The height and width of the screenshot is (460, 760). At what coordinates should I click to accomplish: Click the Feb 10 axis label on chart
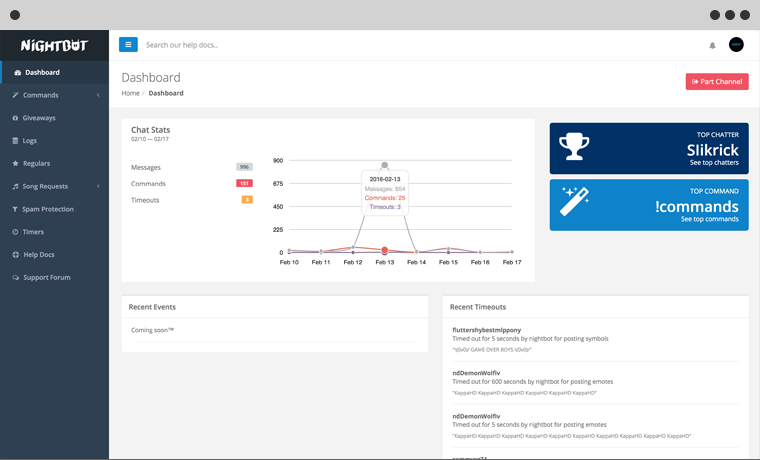pyautogui.click(x=289, y=262)
